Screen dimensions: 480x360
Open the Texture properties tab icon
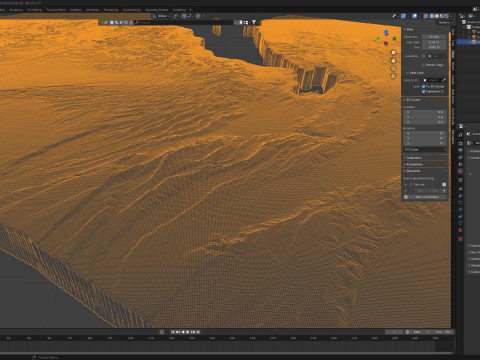[460, 239]
